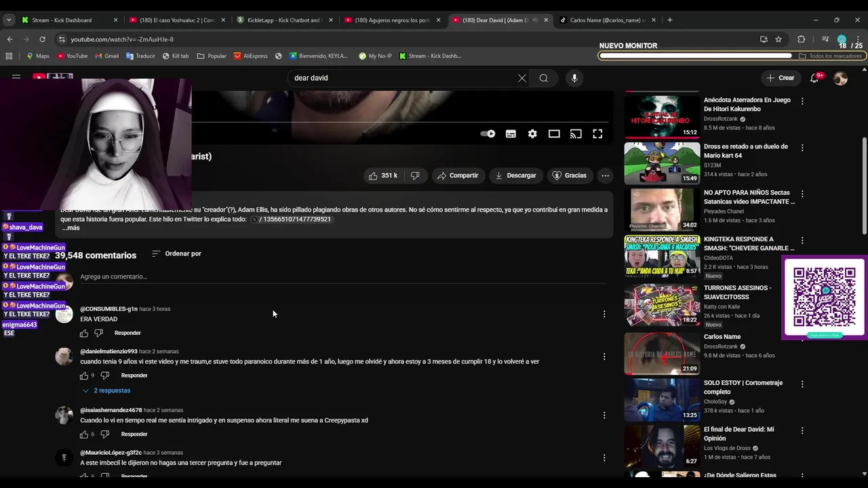Open the Compartir share dialog
Screen dimensions: 868x488
coord(458,176)
